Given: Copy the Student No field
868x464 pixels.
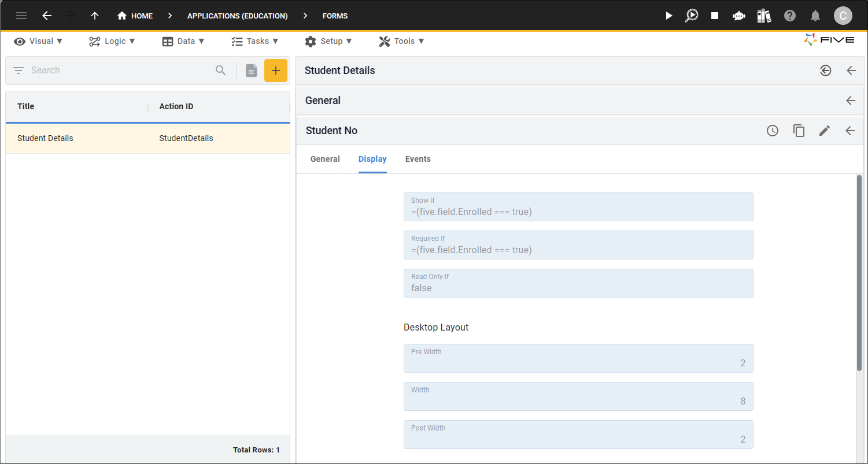Looking at the screenshot, I should pyautogui.click(x=799, y=131).
